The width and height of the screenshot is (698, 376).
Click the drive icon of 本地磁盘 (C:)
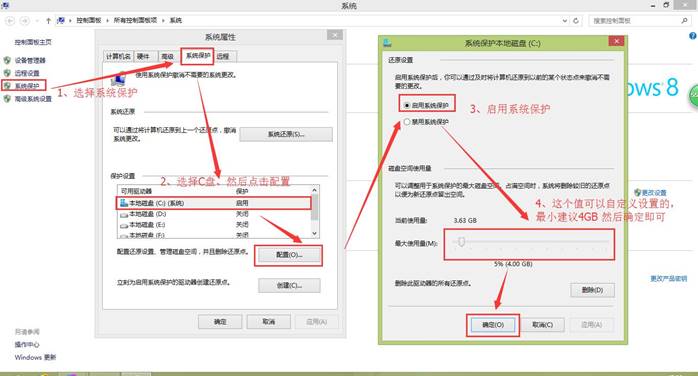(124, 203)
